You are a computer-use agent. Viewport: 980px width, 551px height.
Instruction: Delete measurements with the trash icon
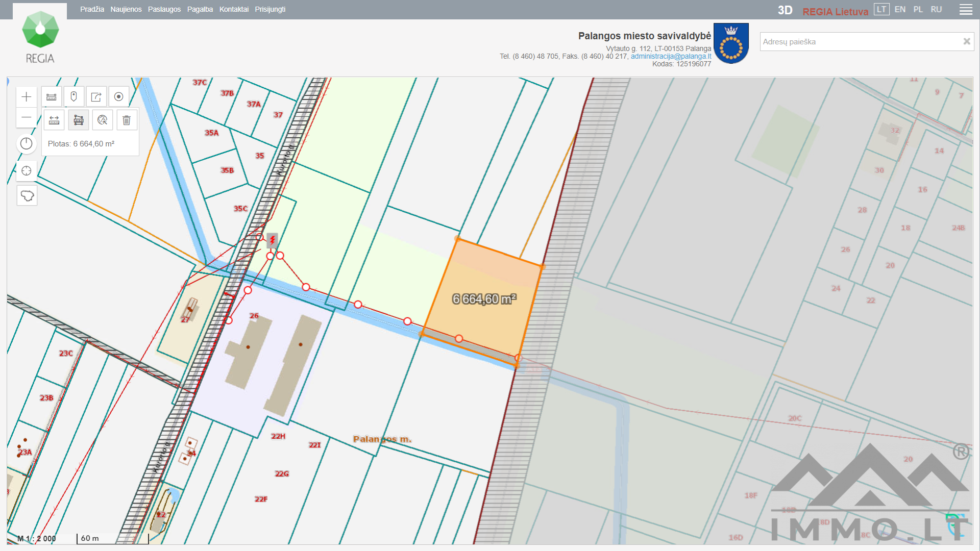tap(127, 120)
